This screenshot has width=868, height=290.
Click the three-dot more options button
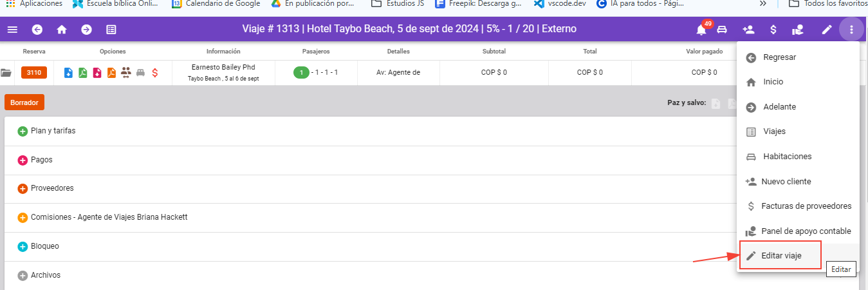(851, 30)
